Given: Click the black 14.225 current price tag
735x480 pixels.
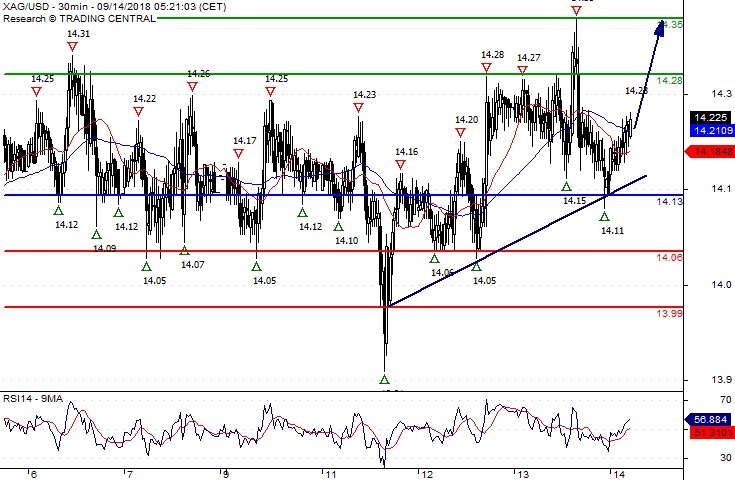Looking at the screenshot, I should [x=711, y=117].
